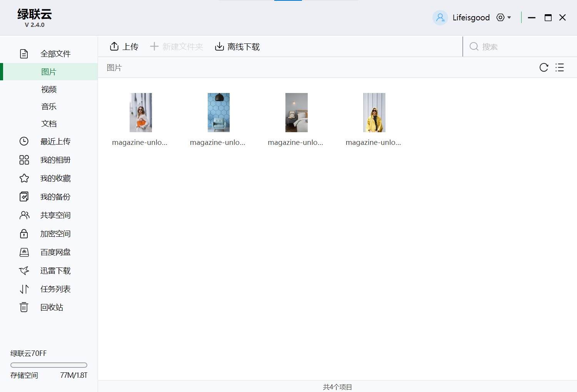Click the offline download arrow icon
Screen dimensions: 577x392
pyautogui.click(x=219, y=47)
